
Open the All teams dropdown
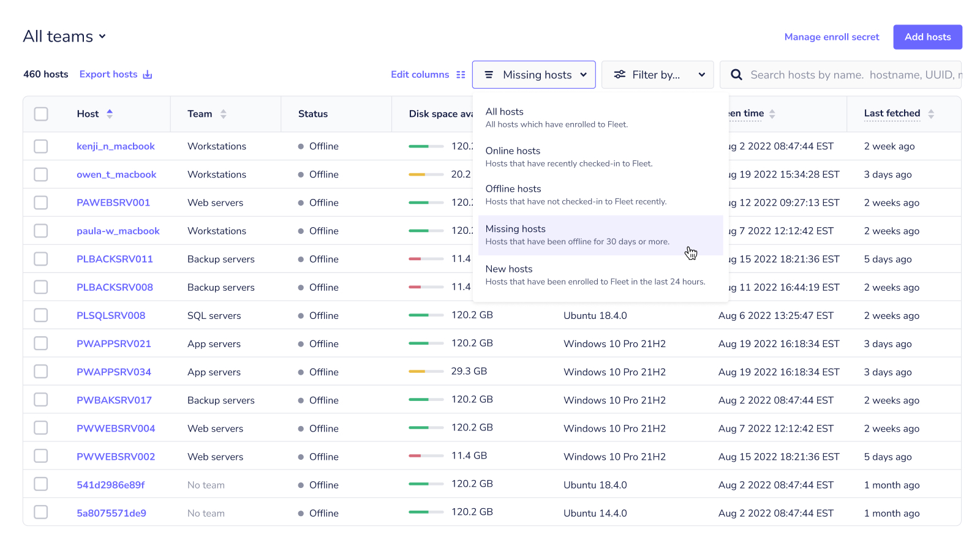coord(64,37)
